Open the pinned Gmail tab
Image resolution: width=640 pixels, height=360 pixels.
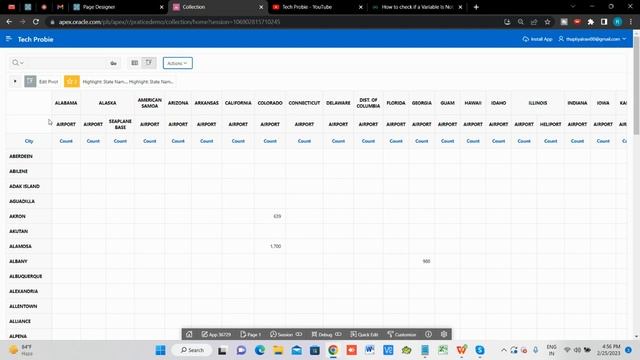pyautogui.click(x=60, y=7)
